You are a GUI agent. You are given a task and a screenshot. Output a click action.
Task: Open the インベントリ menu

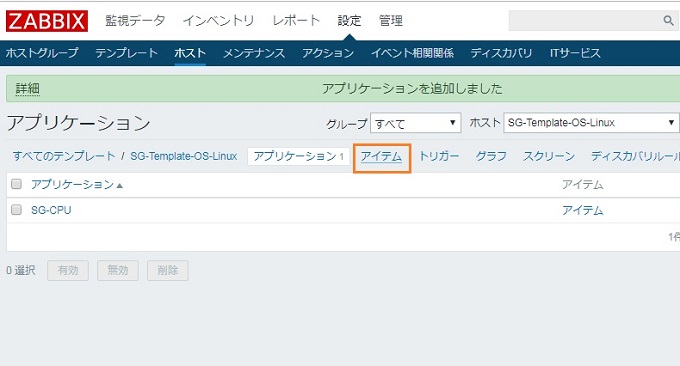coord(219,20)
